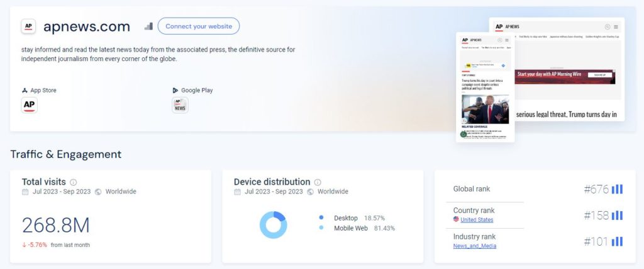Click the #676 global rank value
644x269 pixels.
(596, 189)
